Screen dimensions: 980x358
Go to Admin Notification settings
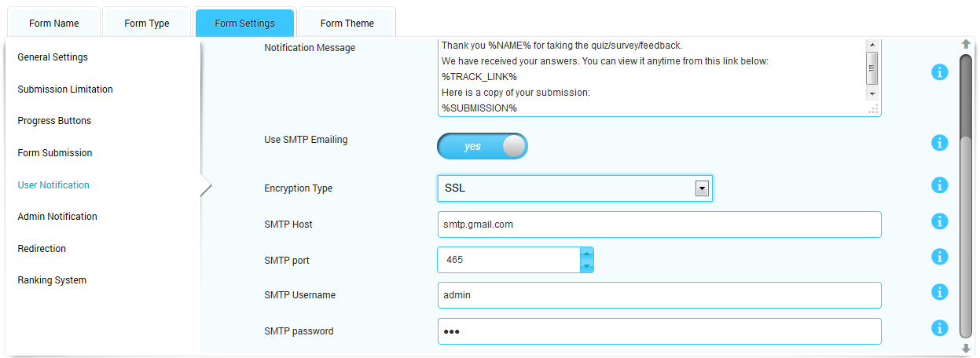tap(57, 217)
